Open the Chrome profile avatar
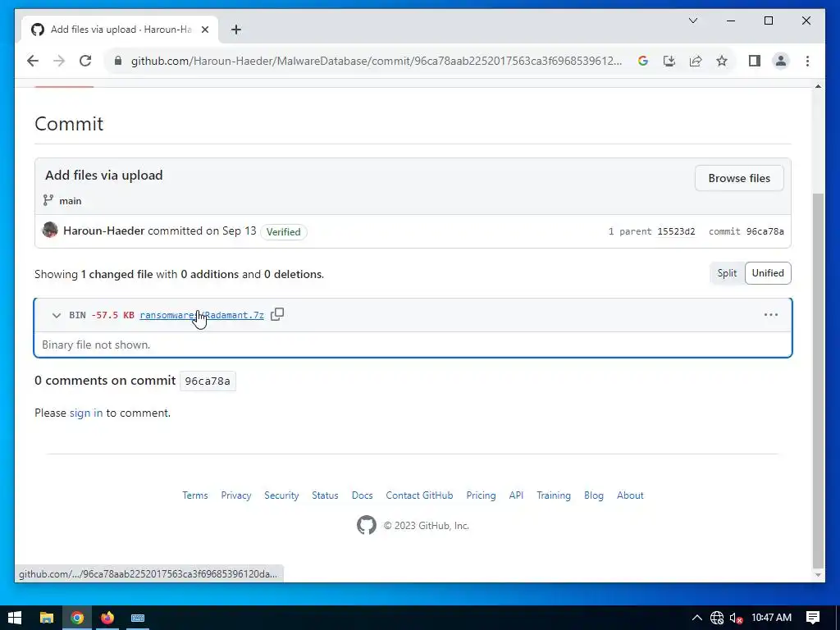 (781, 61)
